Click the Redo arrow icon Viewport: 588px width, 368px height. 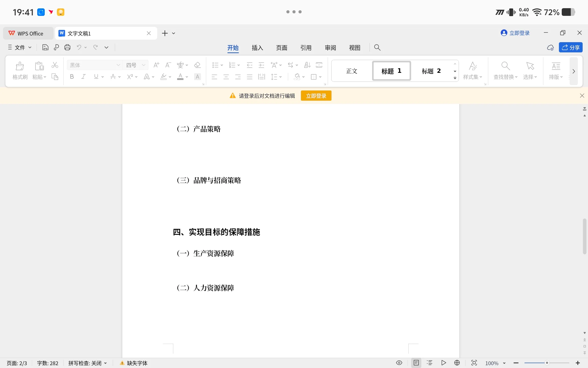pos(95,48)
